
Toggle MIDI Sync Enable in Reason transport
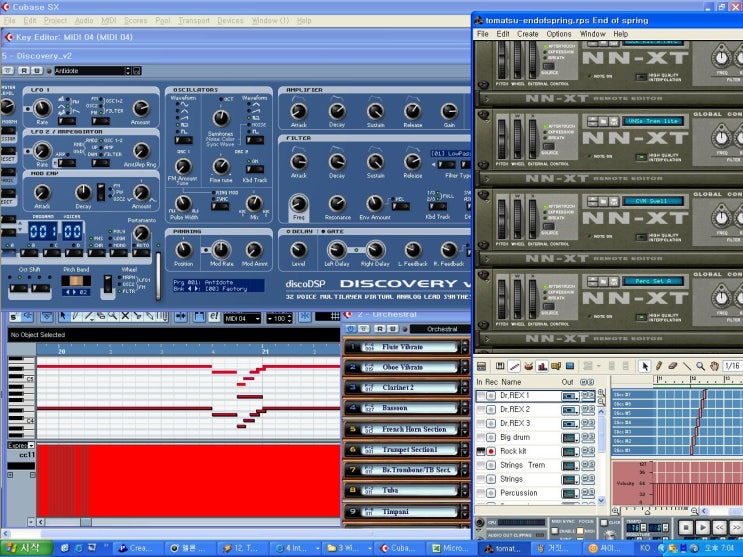(555, 531)
